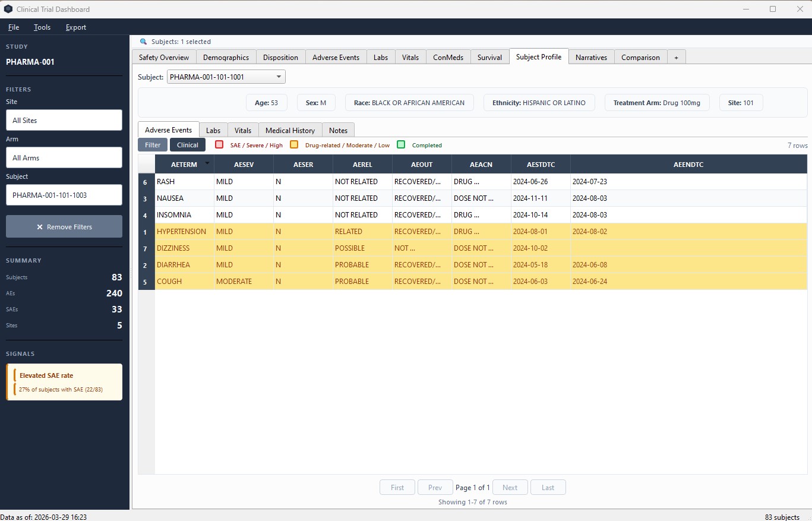This screenshot has height=521, width=812.
Task: Click the orange Drug-related legend swatch
Action: (x=294, y=144)
